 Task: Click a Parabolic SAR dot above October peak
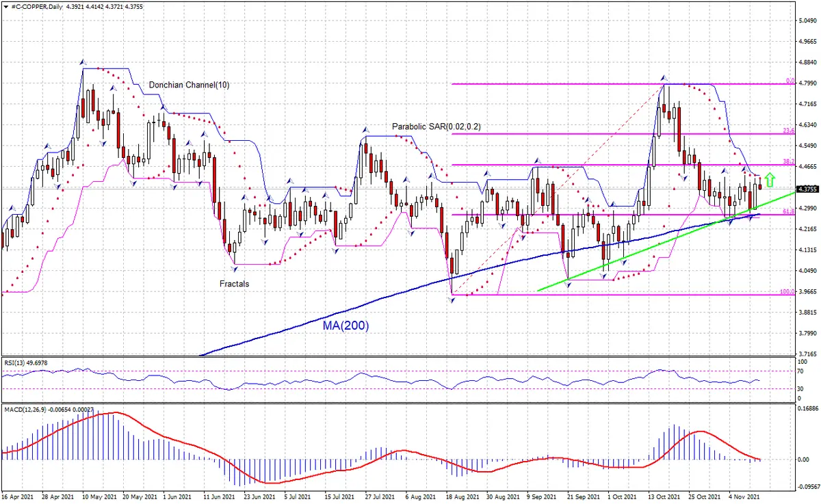pos(690,86)
